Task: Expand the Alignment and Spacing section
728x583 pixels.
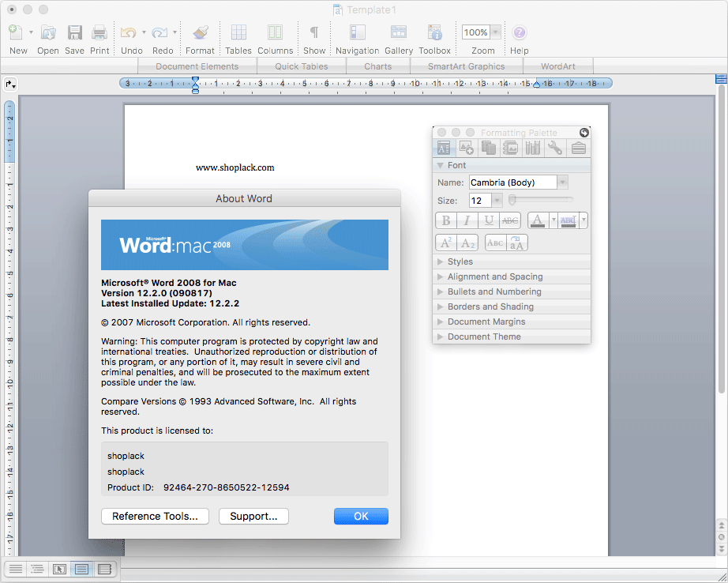Action: pos(440,276)
